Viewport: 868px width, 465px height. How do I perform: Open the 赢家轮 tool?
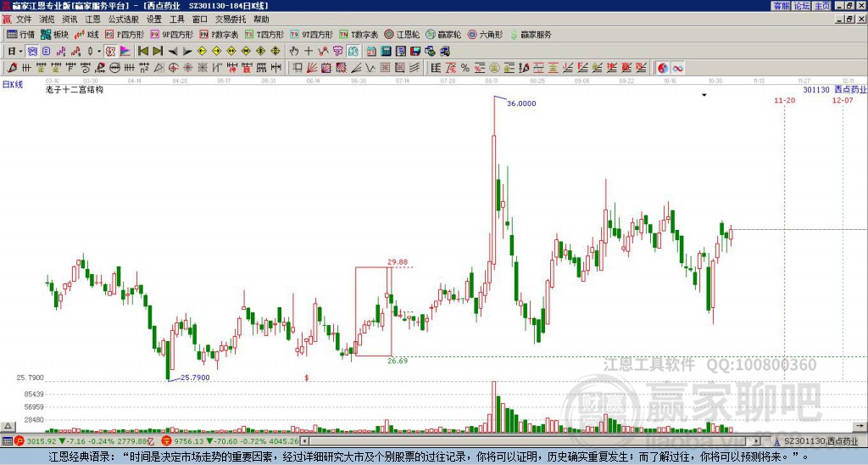tap(443, 34)
